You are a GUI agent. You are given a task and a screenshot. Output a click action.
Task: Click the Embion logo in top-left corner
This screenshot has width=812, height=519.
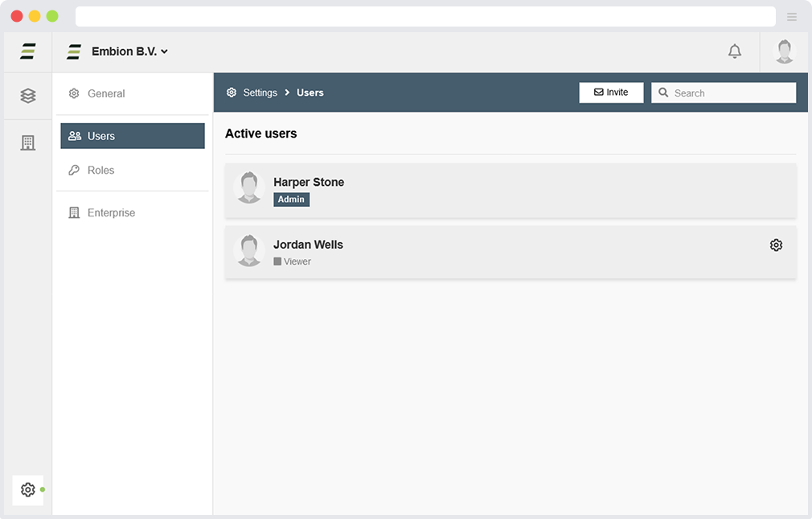tap(28, 51)
